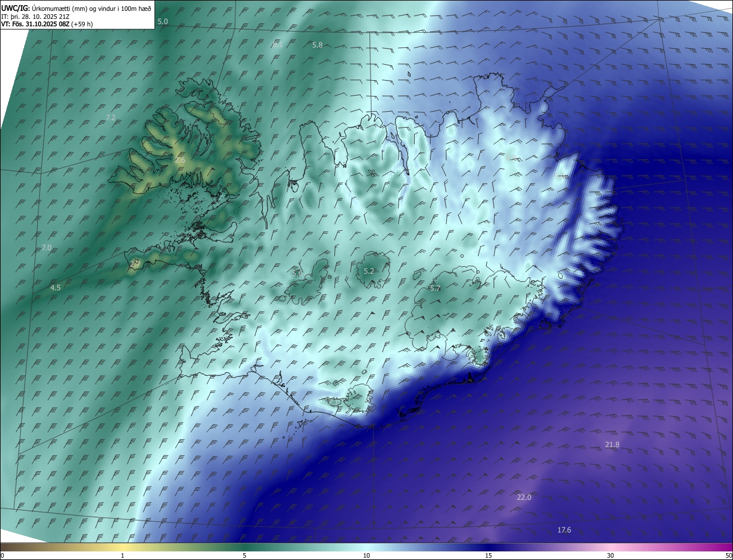Click the 5.6 value label on the map
Viewport: 733px width, 560px height.
[297, 273]
